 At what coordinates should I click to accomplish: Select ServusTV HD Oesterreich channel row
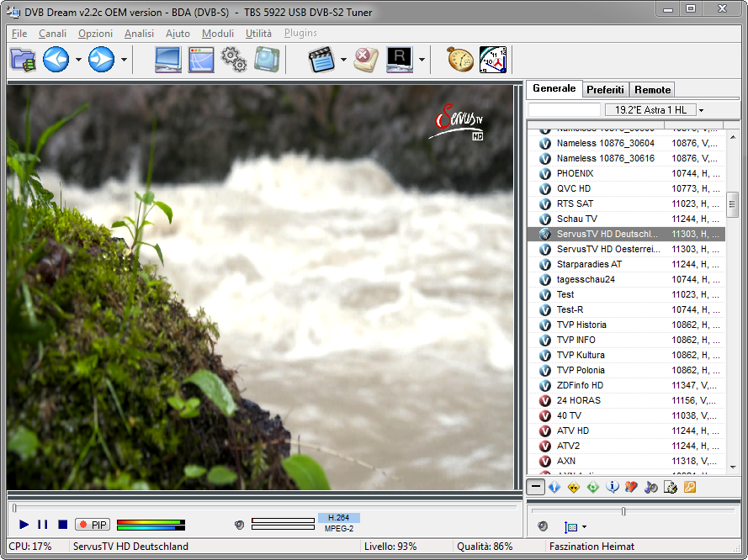coord(626,249)
